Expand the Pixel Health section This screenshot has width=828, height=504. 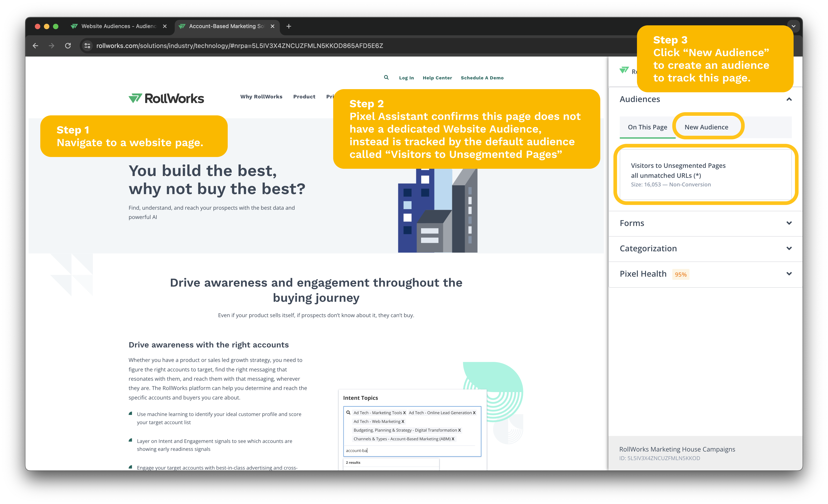(x=789, y=274)
